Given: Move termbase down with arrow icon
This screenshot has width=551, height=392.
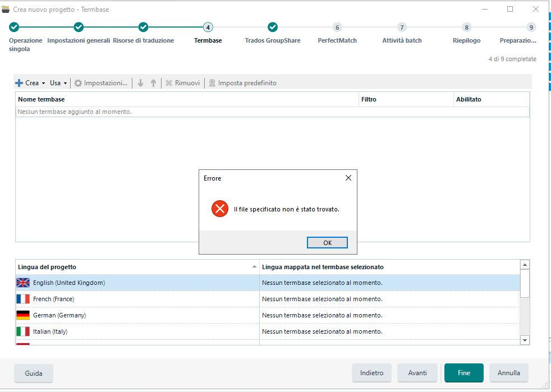Looking at the screenshot, I should pos(141,83).
